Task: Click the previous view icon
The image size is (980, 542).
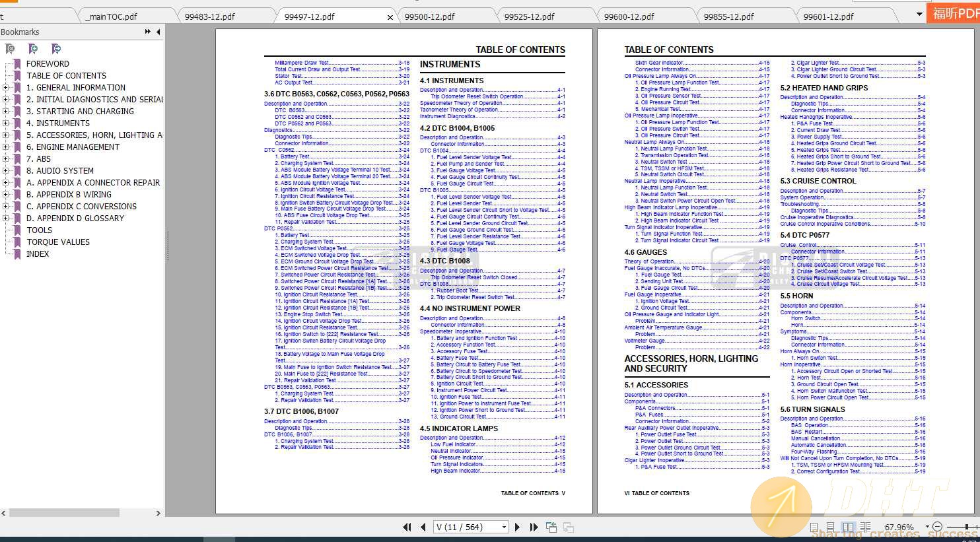Action: tap(551, 527)
